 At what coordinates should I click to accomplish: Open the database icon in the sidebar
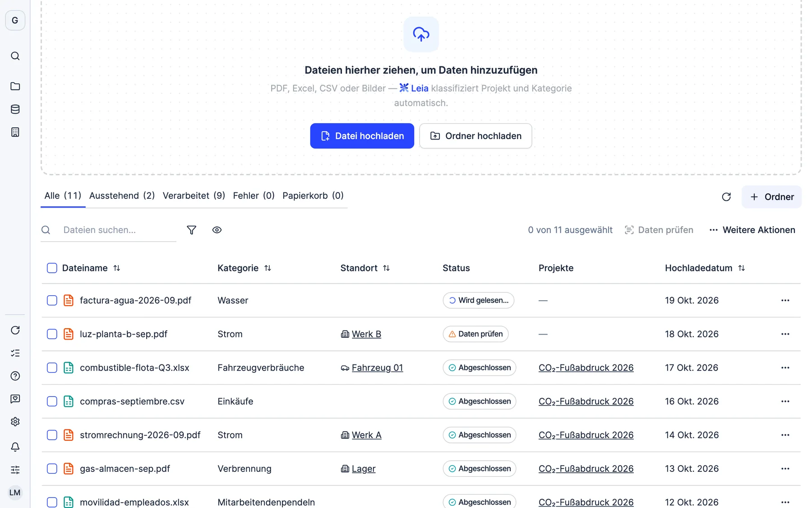(15, 109)
